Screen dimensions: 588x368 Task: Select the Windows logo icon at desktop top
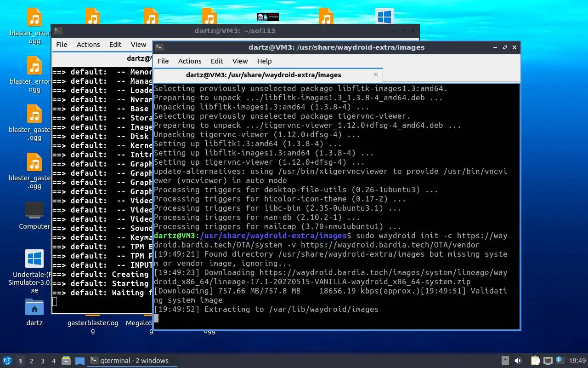tap(384, 17)
